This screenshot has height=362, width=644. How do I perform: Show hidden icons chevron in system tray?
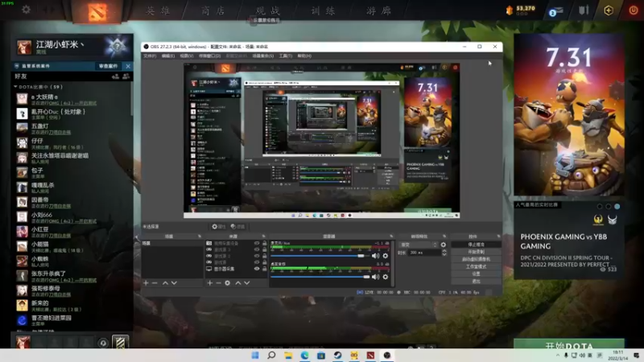point(557,356)
